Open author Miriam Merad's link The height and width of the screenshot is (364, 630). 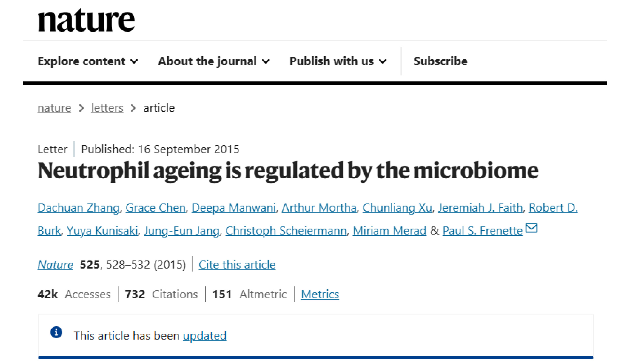389,231
